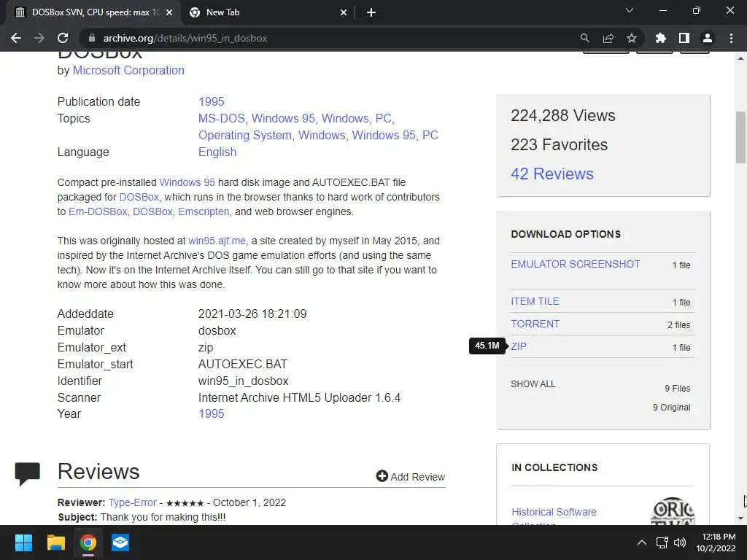Open EMULATOR SCREENSHOT download option
This screenshot has height=560, width=747.
(x=576, y=264)
